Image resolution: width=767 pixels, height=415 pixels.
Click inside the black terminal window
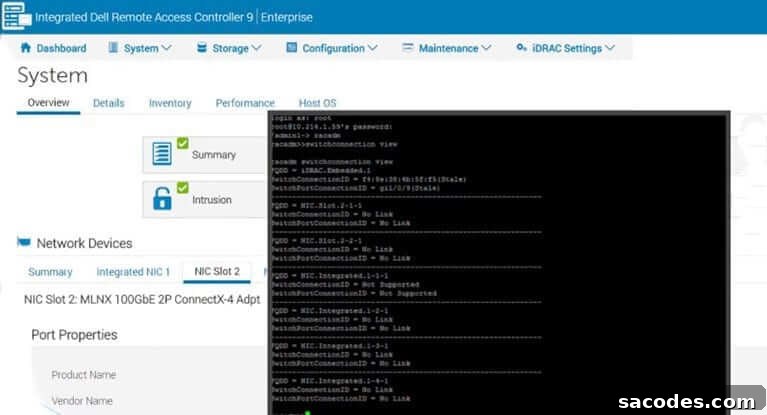(499, 263)
